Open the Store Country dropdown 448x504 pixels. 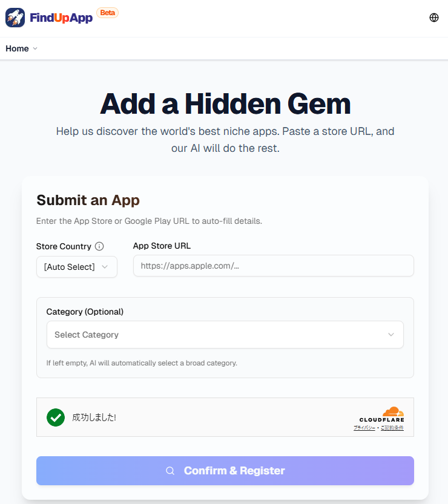tap(76, 267)
